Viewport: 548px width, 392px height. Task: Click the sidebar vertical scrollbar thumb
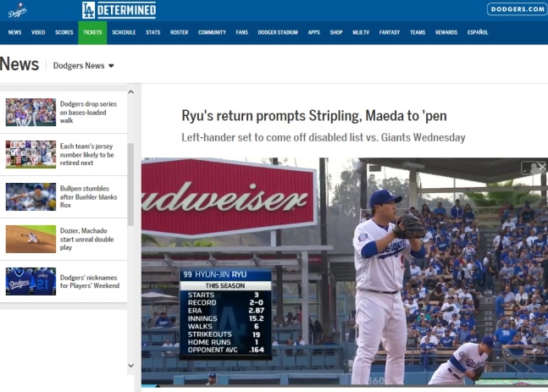coord(130,184)
